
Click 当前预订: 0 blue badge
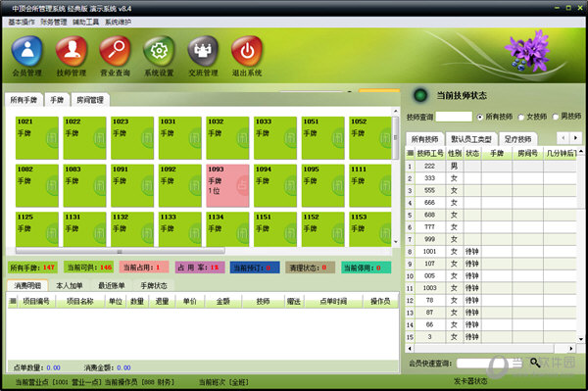point(255,268)
